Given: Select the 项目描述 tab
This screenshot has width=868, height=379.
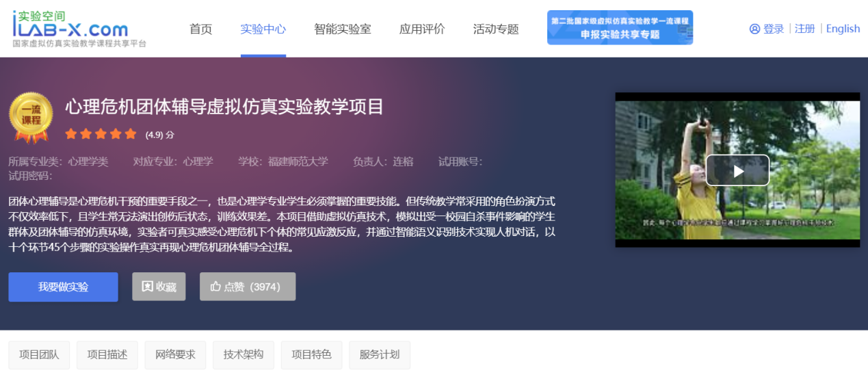Looking at the screenshot, I should pos(107,354).
